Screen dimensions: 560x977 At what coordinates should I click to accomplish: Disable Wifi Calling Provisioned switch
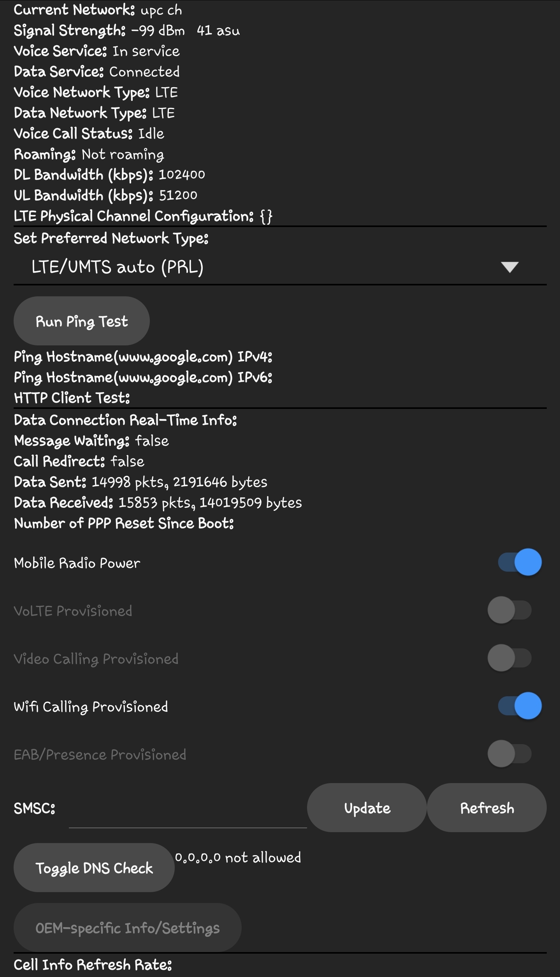pyautogui.click(x=520, y=706)
